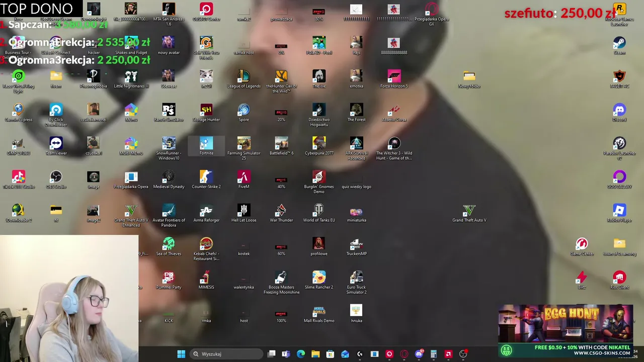The width and height of the screenshot is (644, 362).
Task: Select theHunter Call of the Wild icon
Action: tap(281, 80)
